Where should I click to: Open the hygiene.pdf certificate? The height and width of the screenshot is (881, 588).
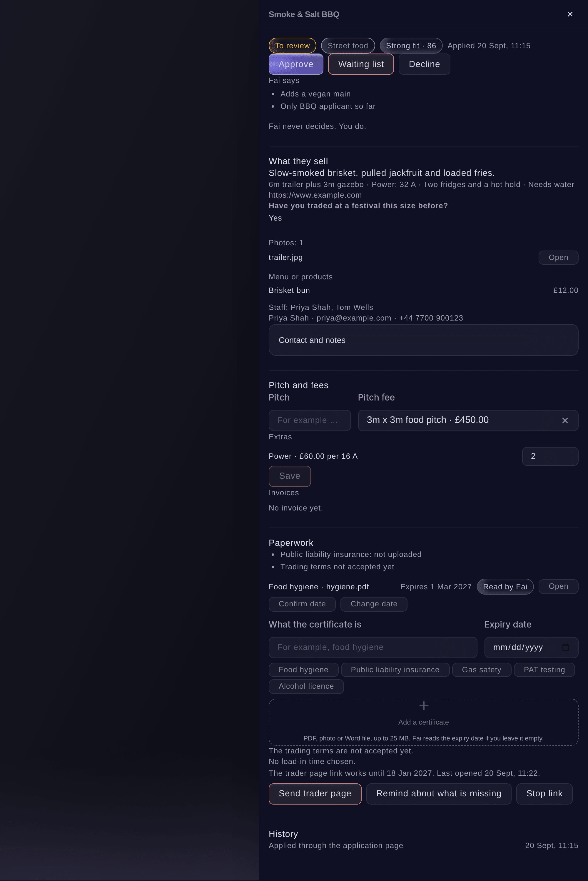558,586
